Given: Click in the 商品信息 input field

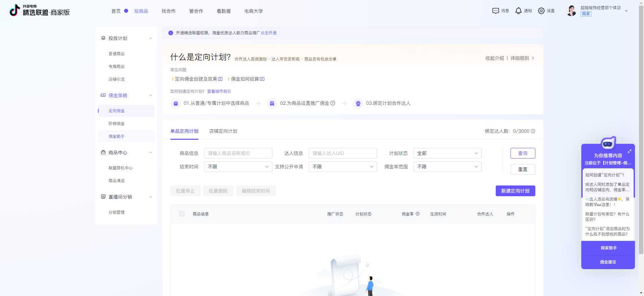Looking at the screenshot, I should click(238, 153).
